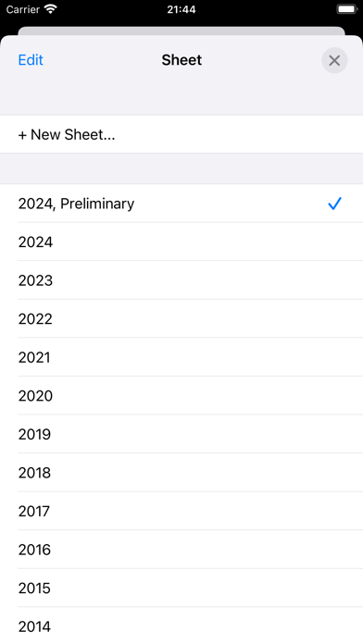This screenshot has height=644, width=363.
Task: Switch to the 2022 sheet
Action: tap(181, 318)
